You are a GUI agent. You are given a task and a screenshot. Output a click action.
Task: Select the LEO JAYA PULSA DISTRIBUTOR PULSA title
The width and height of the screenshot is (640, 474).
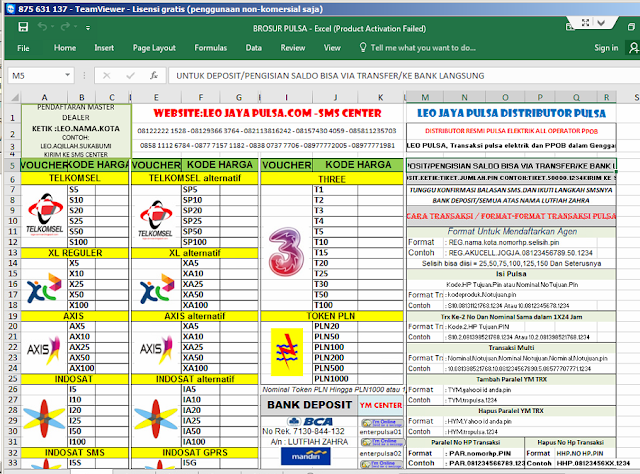pos(511,113)
